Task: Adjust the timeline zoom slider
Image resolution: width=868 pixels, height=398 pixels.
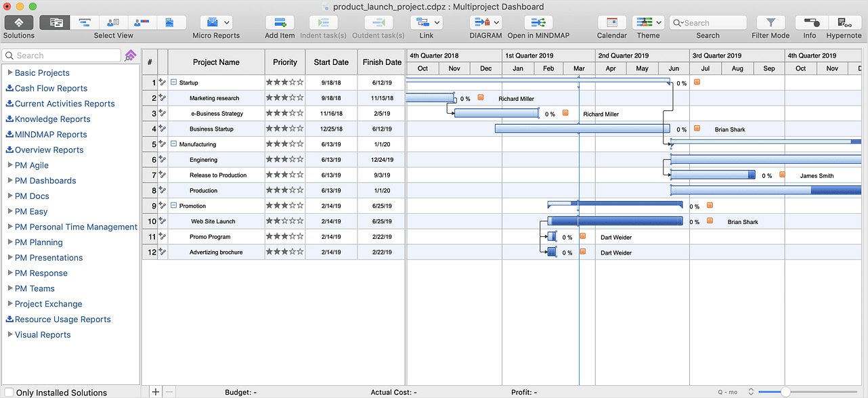Action: (x=784, y=391)
